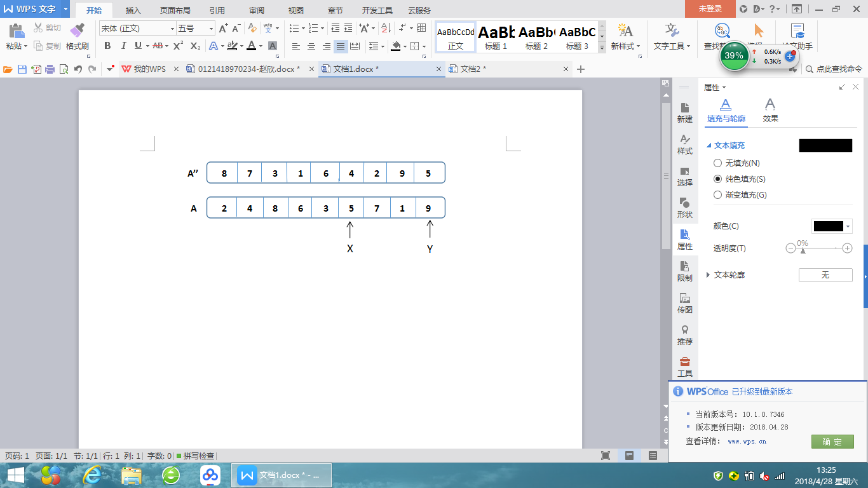This screenshot has width=868, height=488.
Task: Open the font name dropdown 宋体 (正文)
Action: pos(137,29)
